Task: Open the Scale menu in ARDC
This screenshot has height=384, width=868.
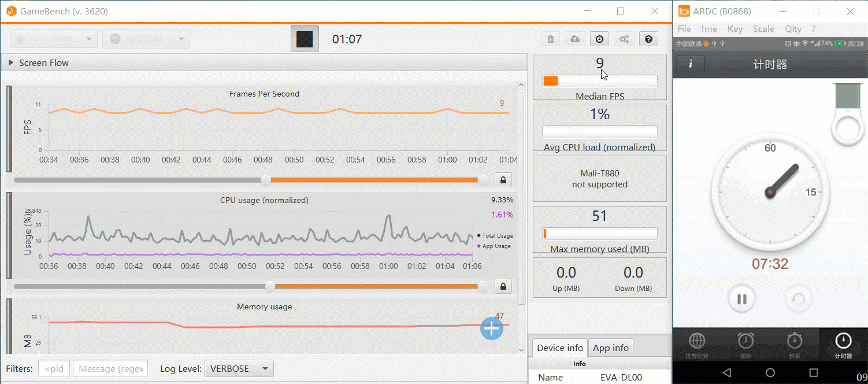Action: [763, 29]
